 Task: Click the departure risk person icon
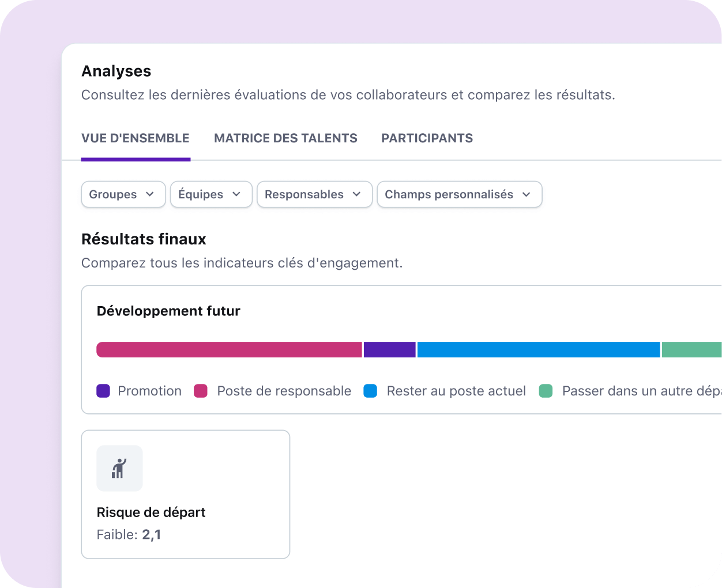(119, 468)
